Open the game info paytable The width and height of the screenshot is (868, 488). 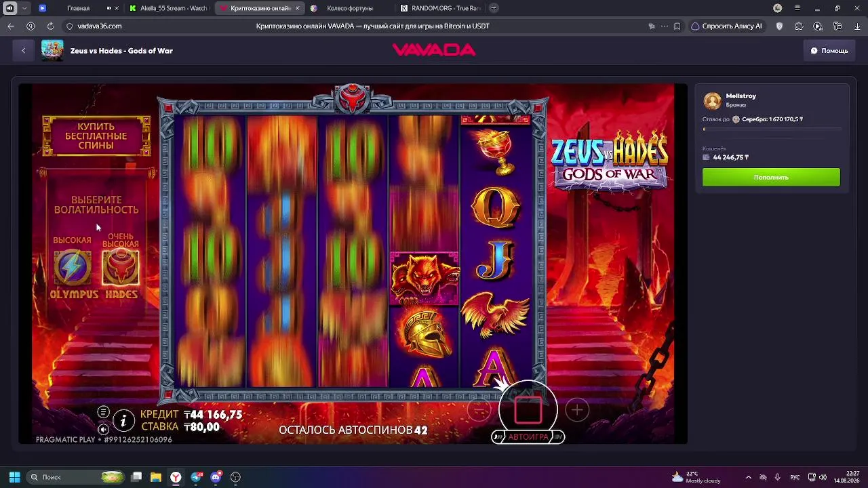tap(123, 421)
